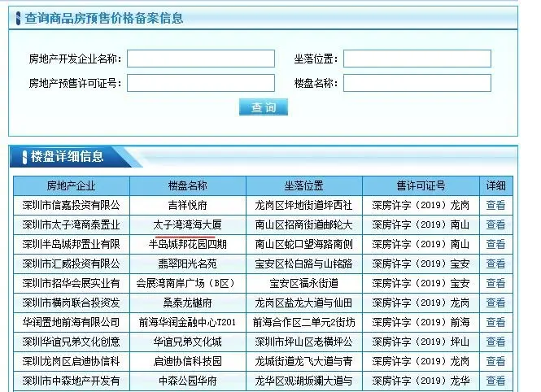Click company cell 深圳市太子湾商泰置业

[72, 224]
